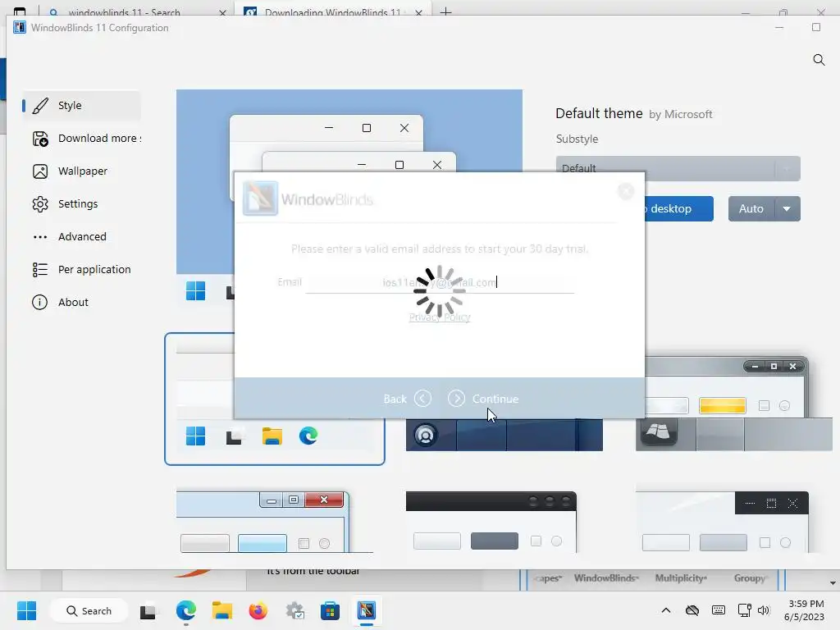Select the black caption buttons style thumbnail
The image size is (840, 630).
pos(722,522)
